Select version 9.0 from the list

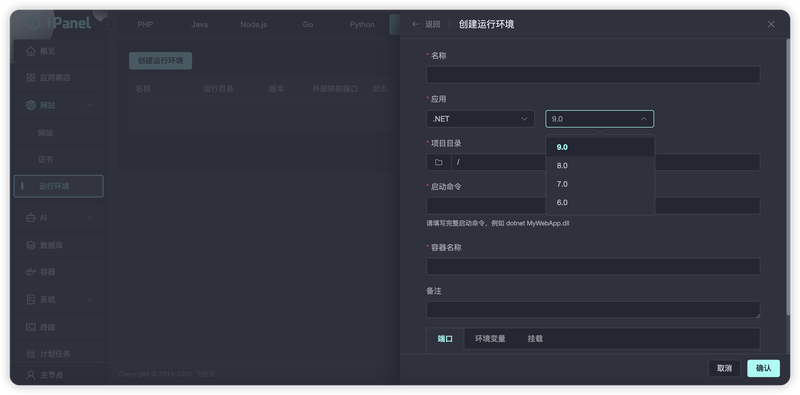(600, 147)
